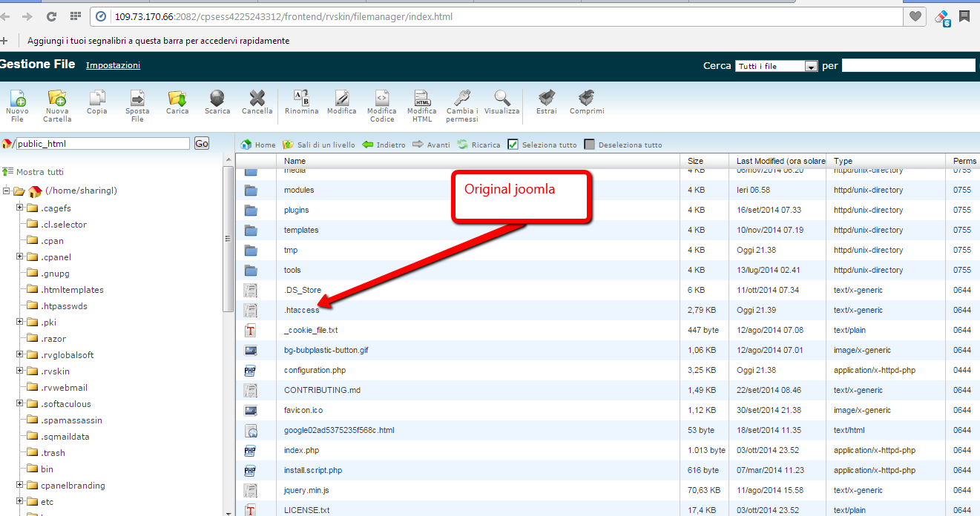Click Sali di un livello

319,145
